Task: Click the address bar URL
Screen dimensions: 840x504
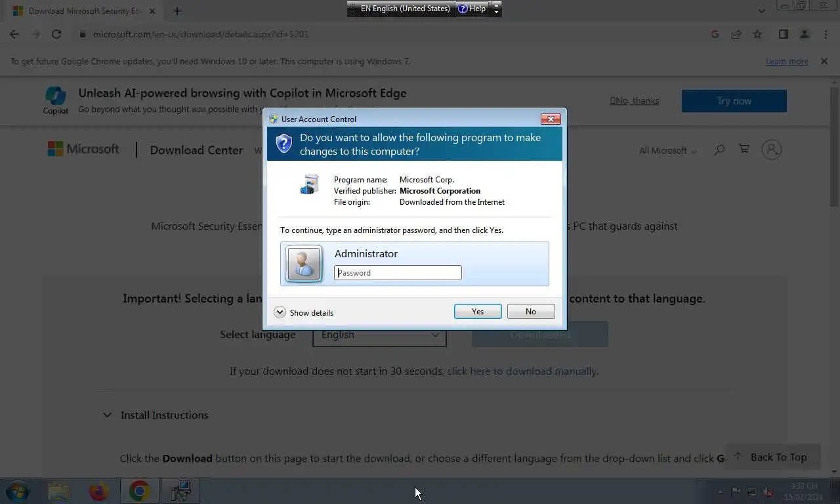Action: click(x=201, y=34)
